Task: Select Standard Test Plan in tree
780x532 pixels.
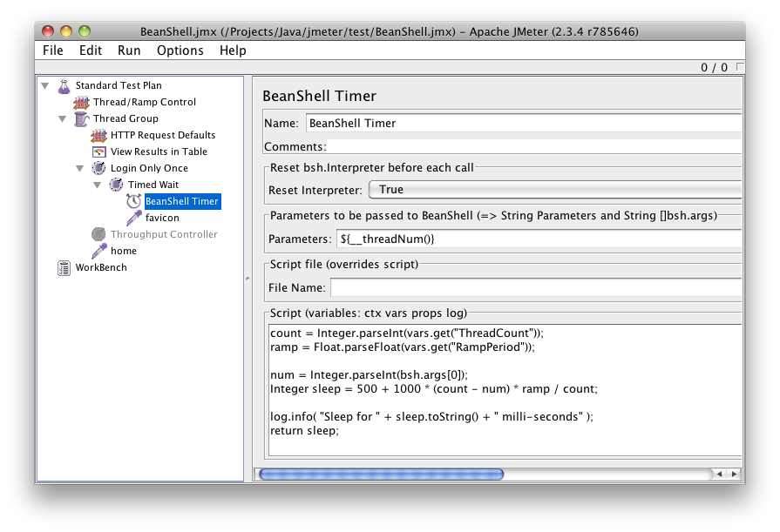Action: 119,85
